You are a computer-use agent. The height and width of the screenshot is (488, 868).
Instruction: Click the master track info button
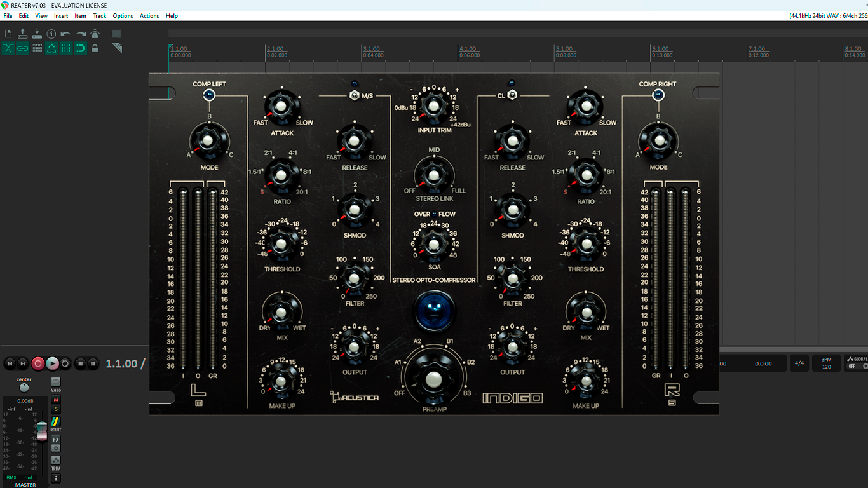56,478
